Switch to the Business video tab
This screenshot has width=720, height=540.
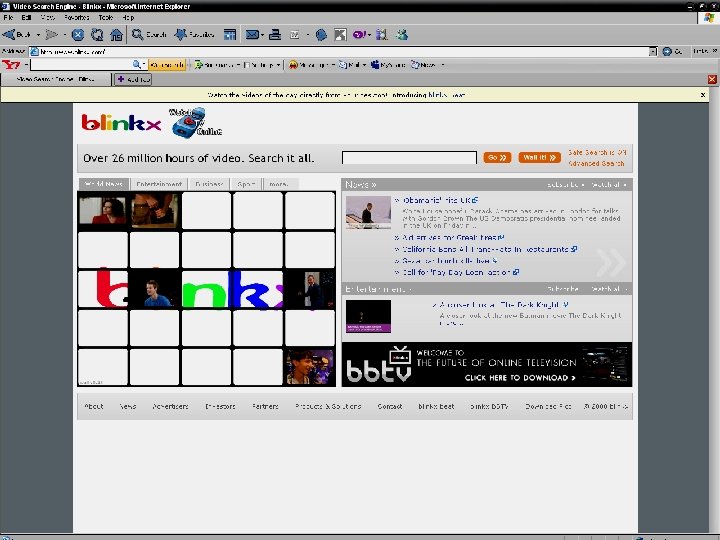[209, 184]
